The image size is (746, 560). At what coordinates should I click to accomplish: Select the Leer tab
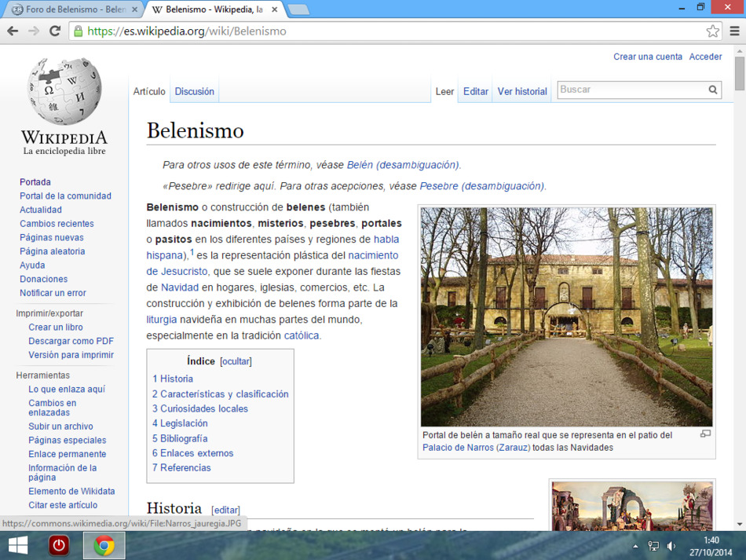tap(444, 91)
